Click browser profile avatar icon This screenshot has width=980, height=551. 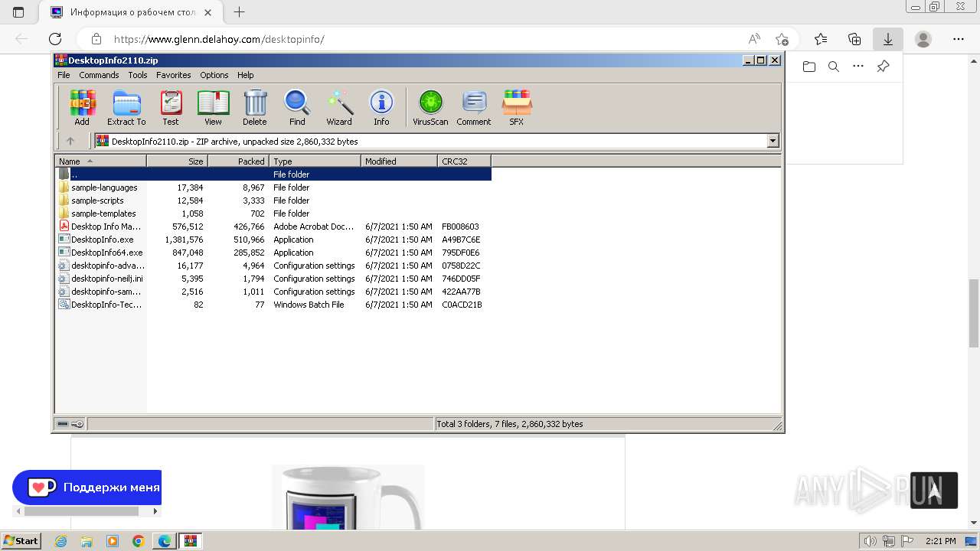[923, 39]
